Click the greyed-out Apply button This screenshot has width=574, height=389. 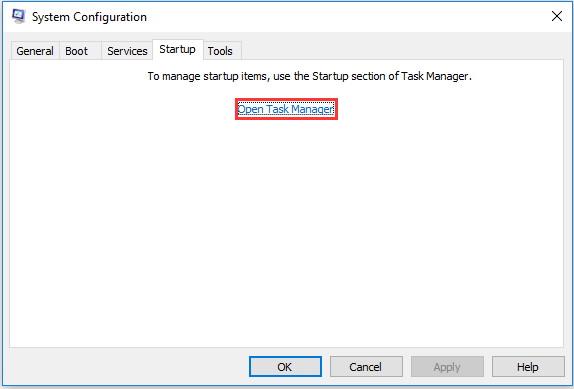[x=447, y=367]
